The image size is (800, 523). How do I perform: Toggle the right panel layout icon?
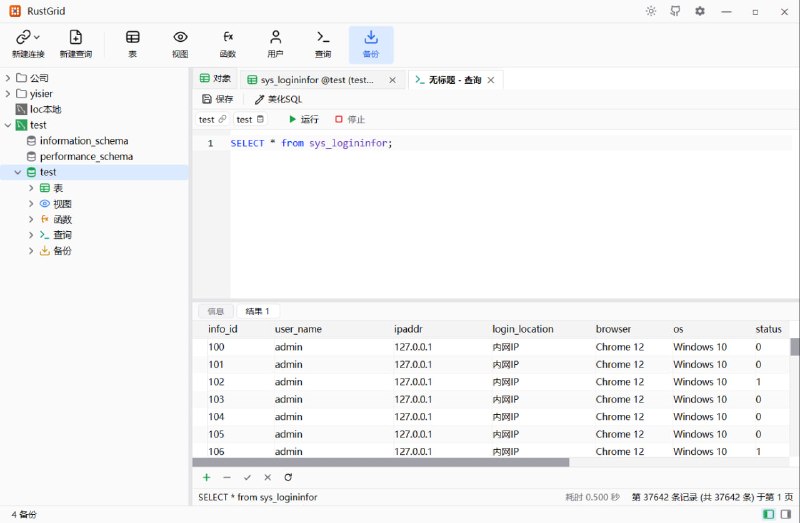[x=786, y=514]
